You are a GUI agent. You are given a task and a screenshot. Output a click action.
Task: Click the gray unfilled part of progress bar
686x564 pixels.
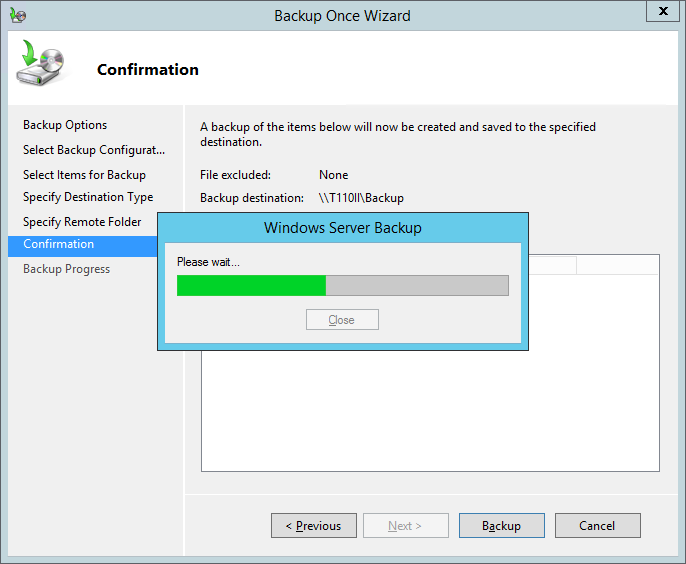[x=417, y=286]
